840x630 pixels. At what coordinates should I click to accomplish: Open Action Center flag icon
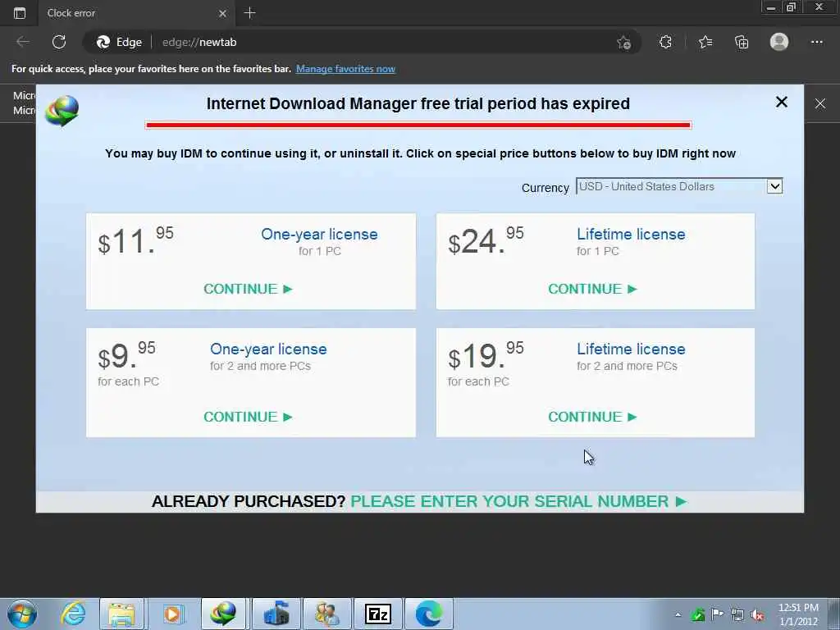[718, 614]
